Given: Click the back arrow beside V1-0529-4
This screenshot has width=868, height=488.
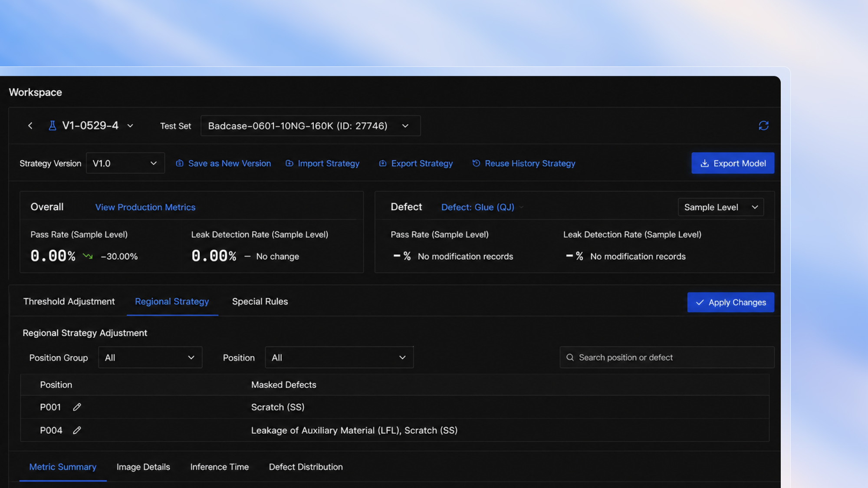Looking at the screenshot, I should 30,126.
